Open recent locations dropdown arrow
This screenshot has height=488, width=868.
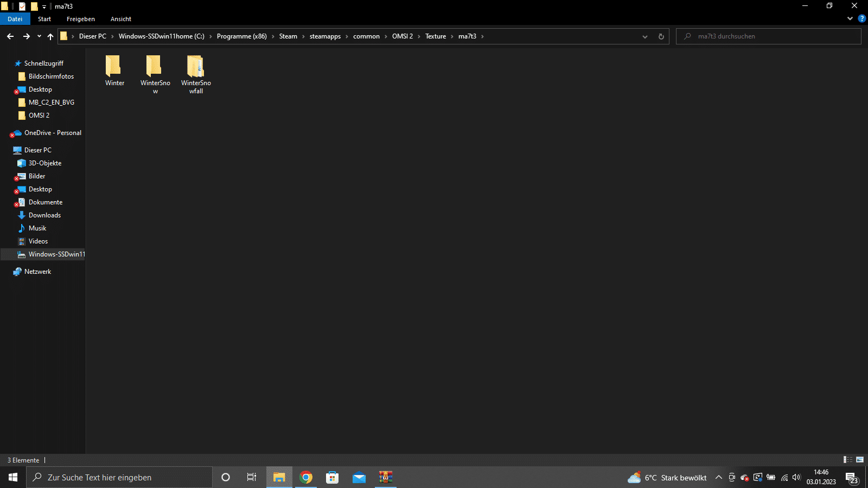pos(39,36)
